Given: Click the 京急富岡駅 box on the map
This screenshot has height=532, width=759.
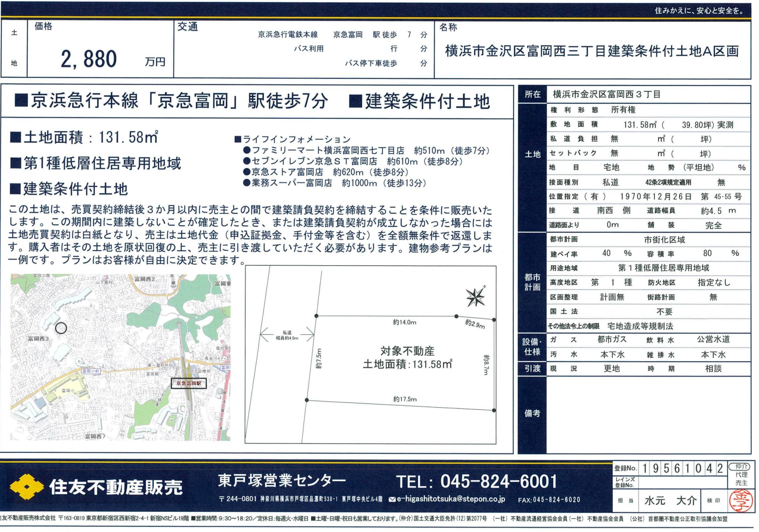Looking at the screenshot, I should pos(189,383).
